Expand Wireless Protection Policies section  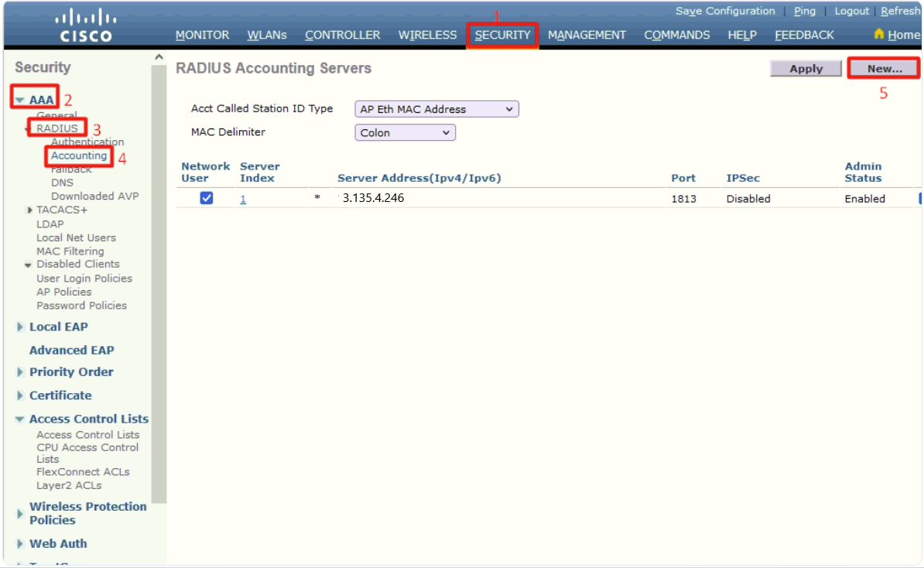coord(20,514)
